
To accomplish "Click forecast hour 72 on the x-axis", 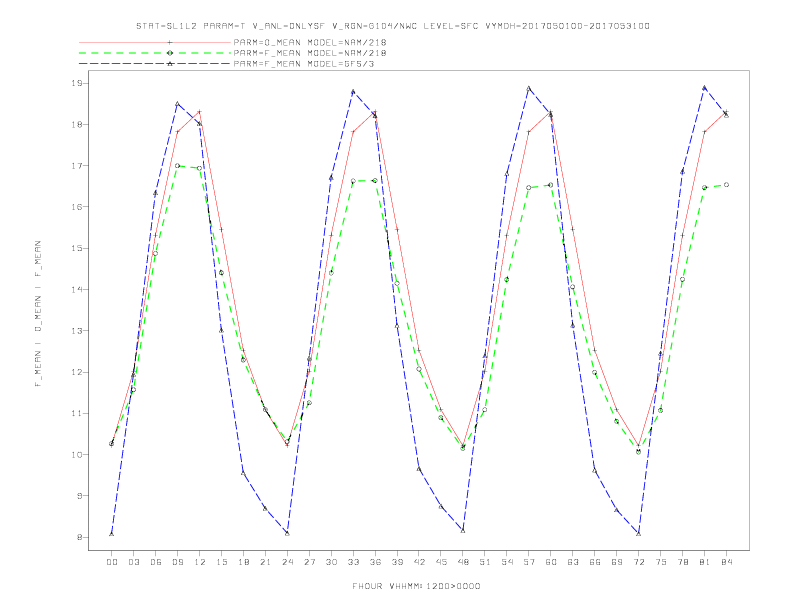I will pos(639,562).
